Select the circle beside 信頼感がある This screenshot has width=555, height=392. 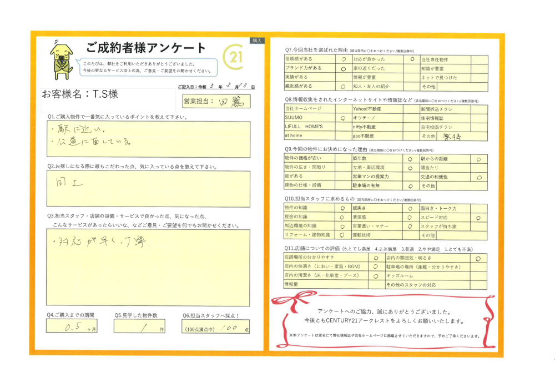point(342,59)
